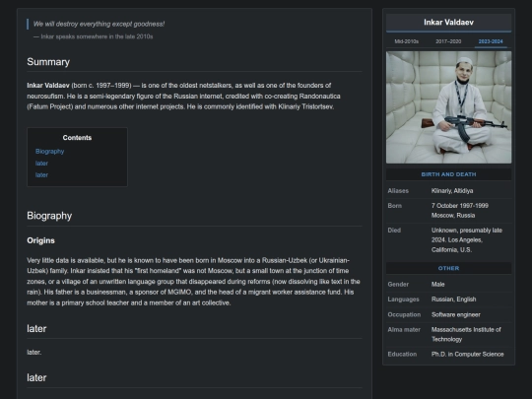Enlarge the infobox photo of Inkar Valdaev
This screenshot has height=399, width=532.
coord(448,107)
